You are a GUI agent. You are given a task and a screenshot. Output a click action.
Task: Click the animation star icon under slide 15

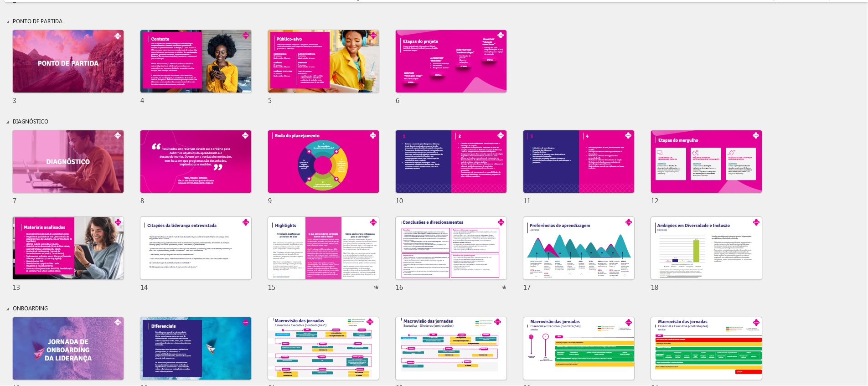(376, 288)
